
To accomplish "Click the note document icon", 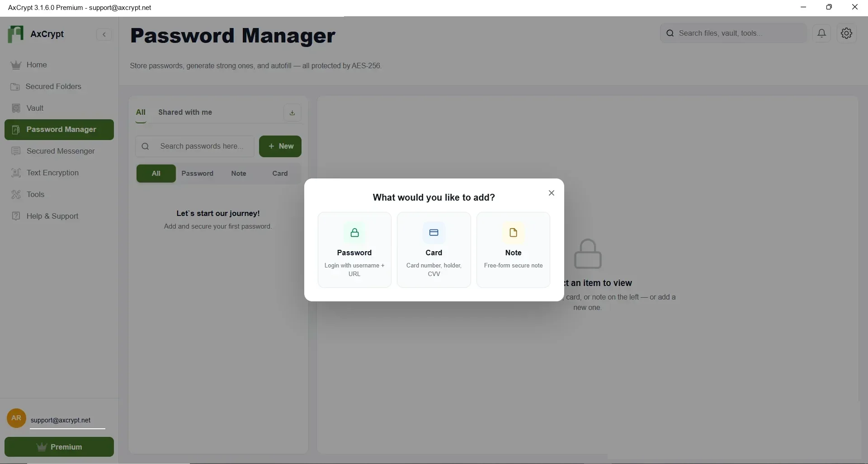I will tap(514, 233).
